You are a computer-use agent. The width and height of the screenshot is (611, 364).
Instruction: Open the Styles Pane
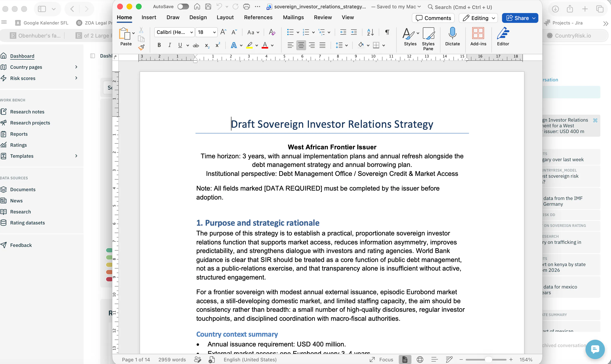point(428,39)
